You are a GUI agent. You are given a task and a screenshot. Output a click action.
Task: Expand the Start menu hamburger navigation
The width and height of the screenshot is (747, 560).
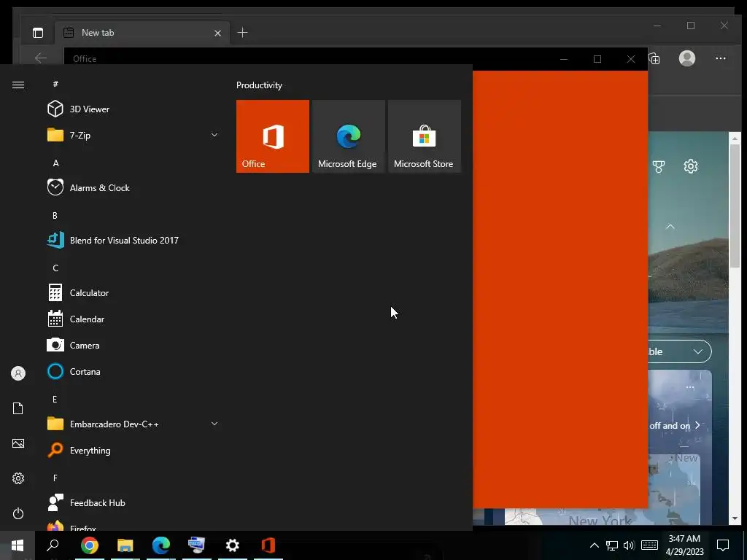[x=18, y=85]
